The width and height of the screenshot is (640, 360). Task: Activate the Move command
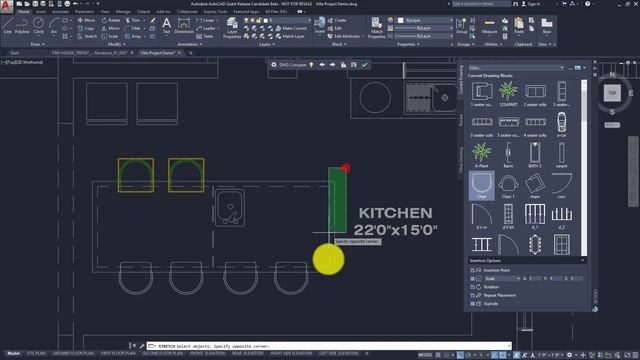click(x=86, y=20)
